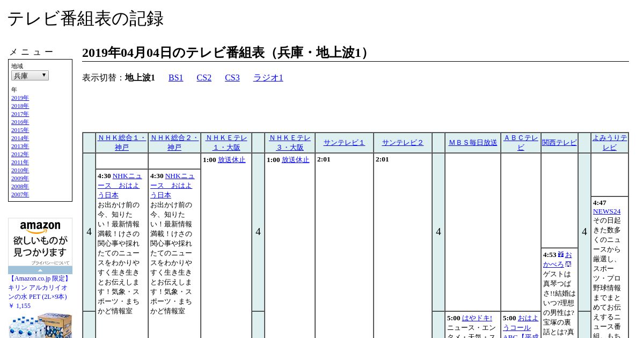Open NHKニュース おはよう日本 on NHK総合１

coord(120,186)
